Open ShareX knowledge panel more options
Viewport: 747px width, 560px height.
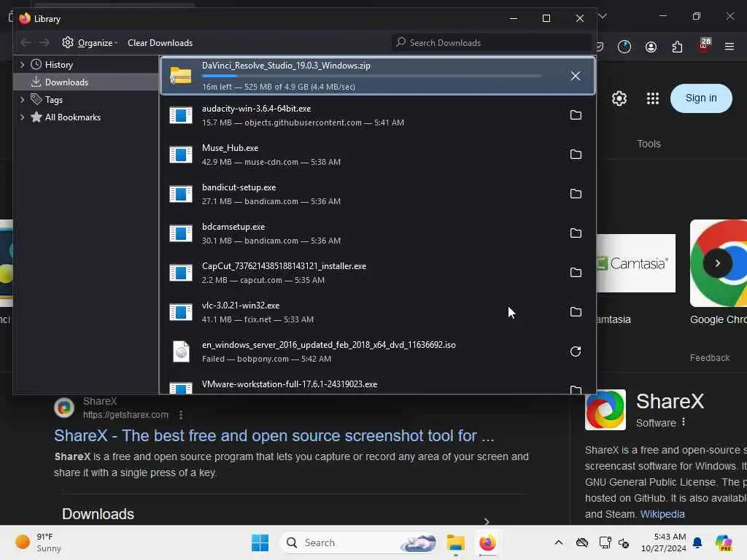(x=684, y=422)
